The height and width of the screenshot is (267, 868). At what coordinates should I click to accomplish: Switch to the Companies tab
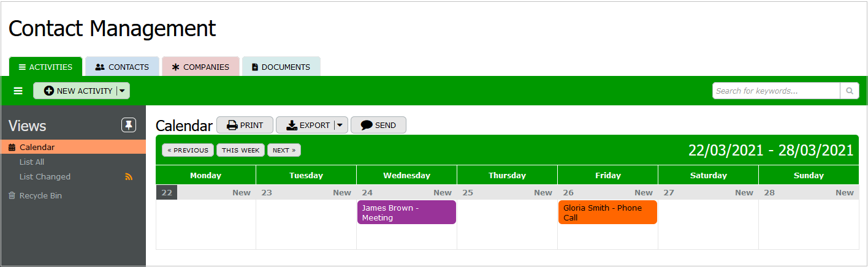tap(200, 67)
